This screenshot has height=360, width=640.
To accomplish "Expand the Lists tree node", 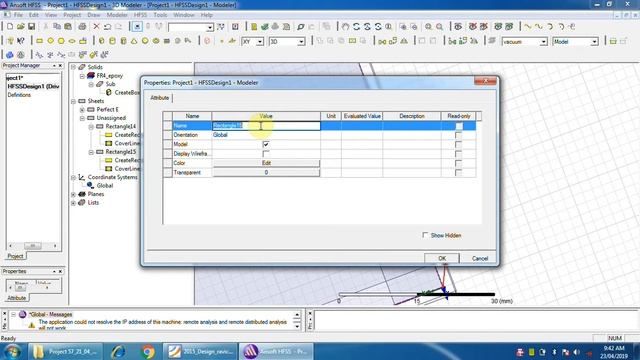I will 73,203.
